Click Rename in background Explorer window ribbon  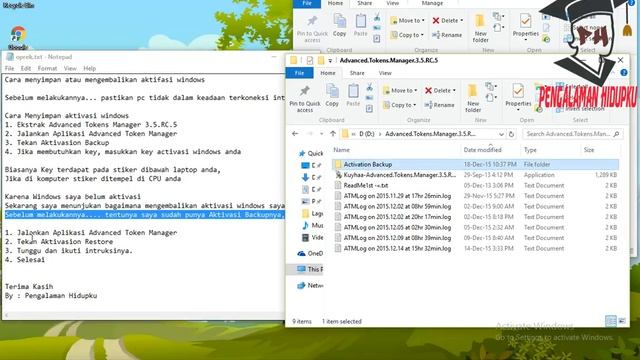(x=447, y=35)
